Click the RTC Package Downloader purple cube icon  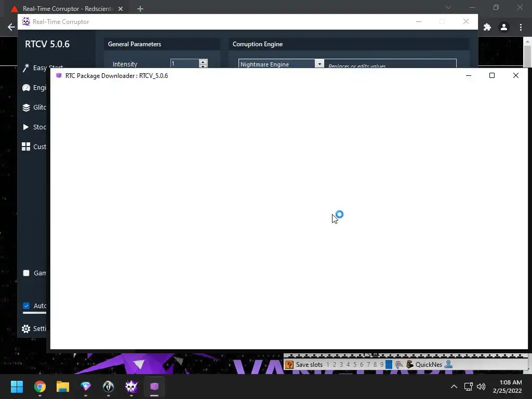click(x=59, y=75)
